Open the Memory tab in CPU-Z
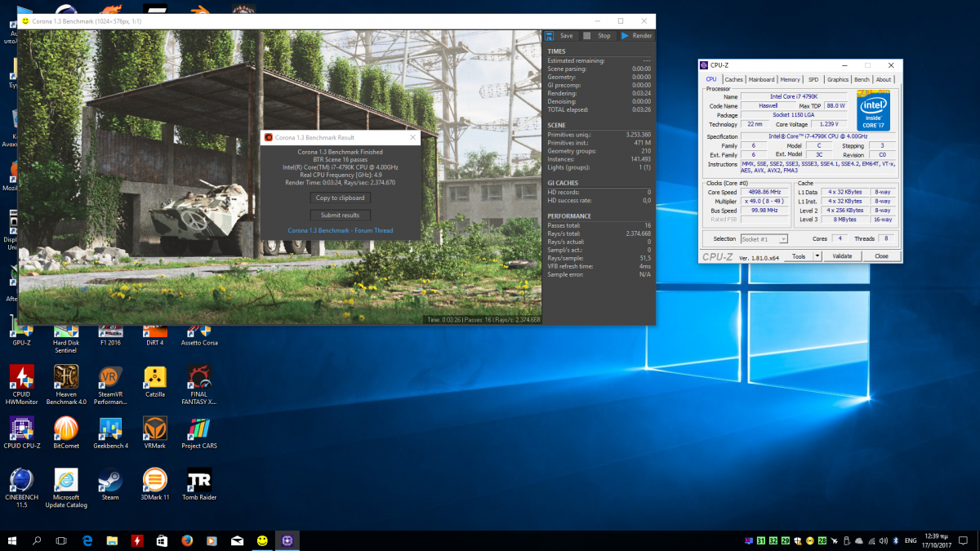Screen dimensions: 980x551 (x=790, y=79)
